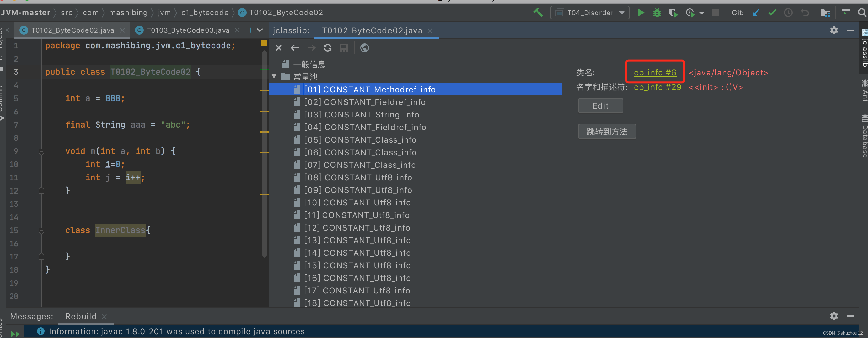Expand profiler options dropdown arrow
The image size is (868, 338).
click(x=702, y=13)
